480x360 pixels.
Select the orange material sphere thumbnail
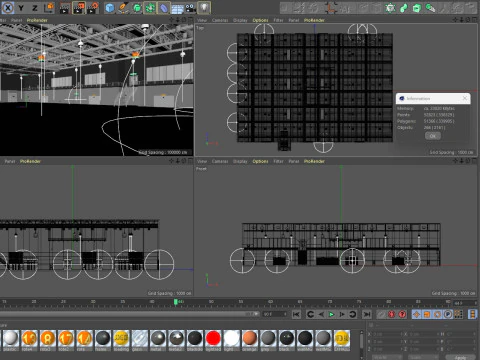click(x=250, y=339)
